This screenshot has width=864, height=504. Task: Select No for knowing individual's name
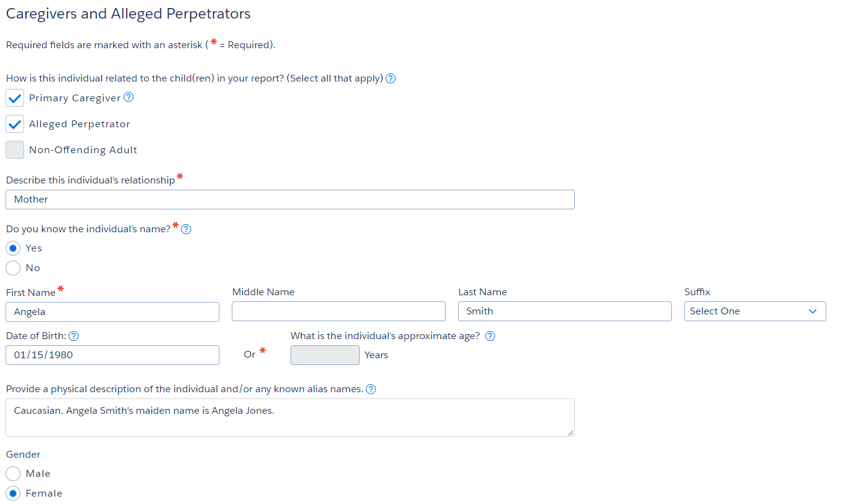point(13,268)
